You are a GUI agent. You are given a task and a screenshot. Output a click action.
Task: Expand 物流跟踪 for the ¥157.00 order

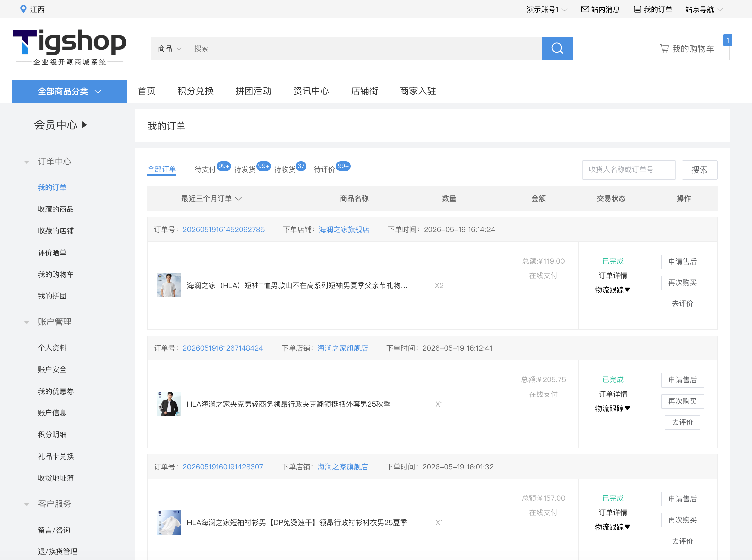click(x=612, y=527)
